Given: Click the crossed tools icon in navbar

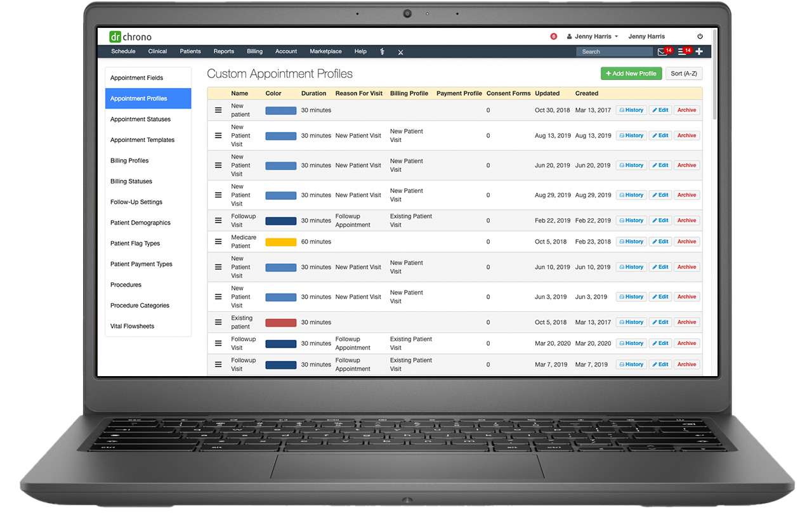Looking at the screenshot, I should pos(400,52).
